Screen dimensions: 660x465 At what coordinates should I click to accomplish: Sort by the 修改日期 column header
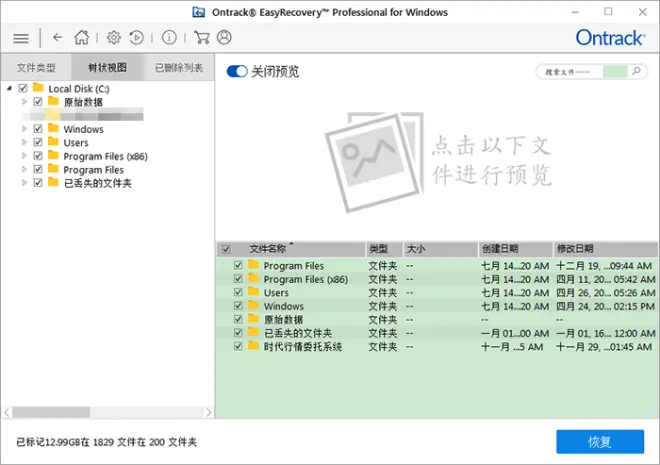(x=605, y=249)
